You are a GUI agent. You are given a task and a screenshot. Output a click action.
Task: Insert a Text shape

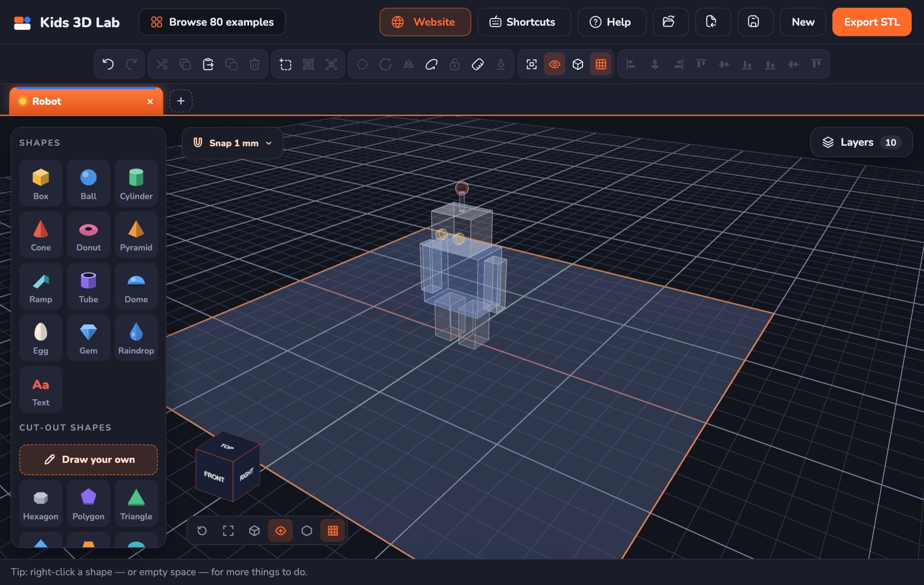(41, 389)
